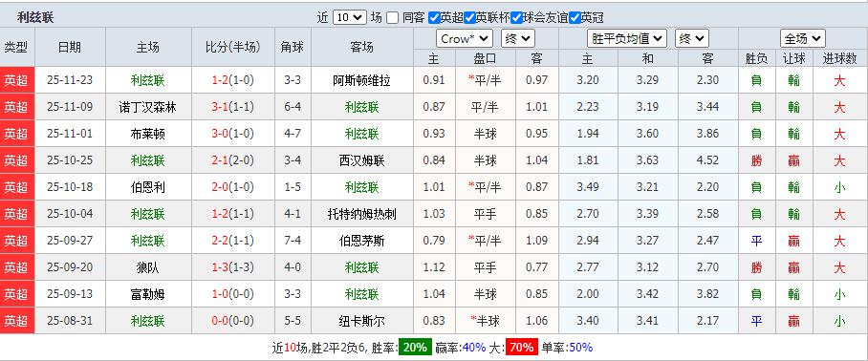Click the 小 result in the 富勒姆 row
868x361 pixels.
(x=839, y=294)
